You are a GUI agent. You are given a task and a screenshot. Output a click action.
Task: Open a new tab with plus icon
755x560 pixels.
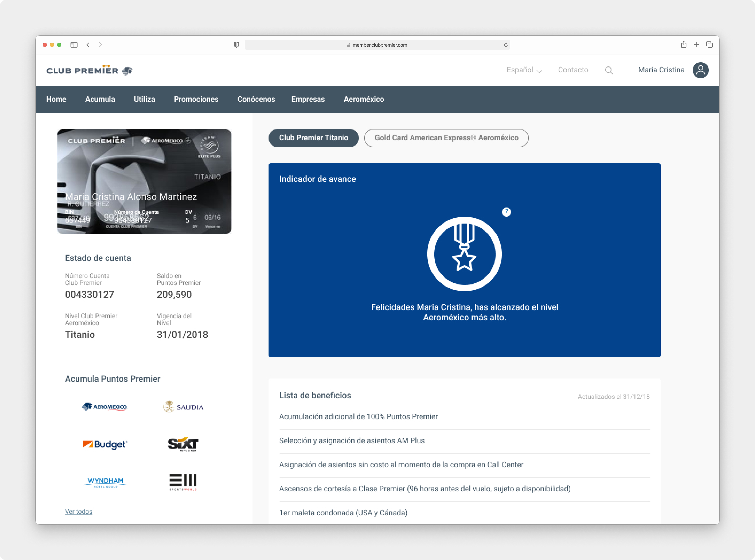(696, 45)
